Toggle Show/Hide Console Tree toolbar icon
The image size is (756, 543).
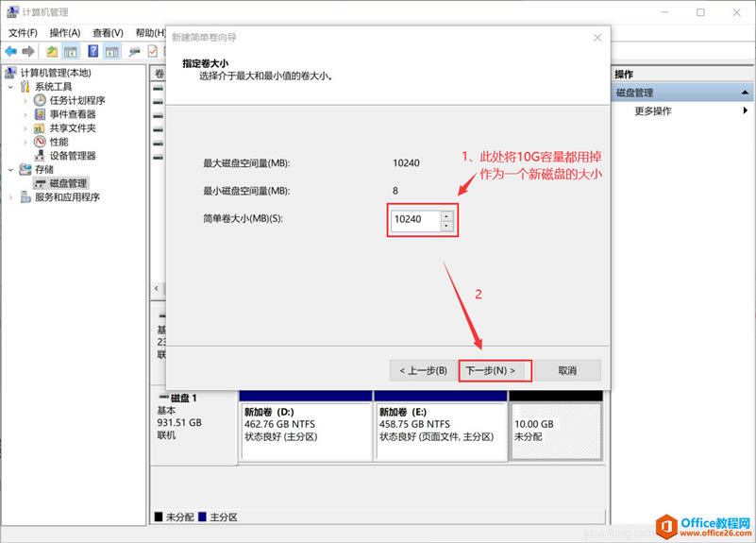pyautogui.click(x=71, y=51)
